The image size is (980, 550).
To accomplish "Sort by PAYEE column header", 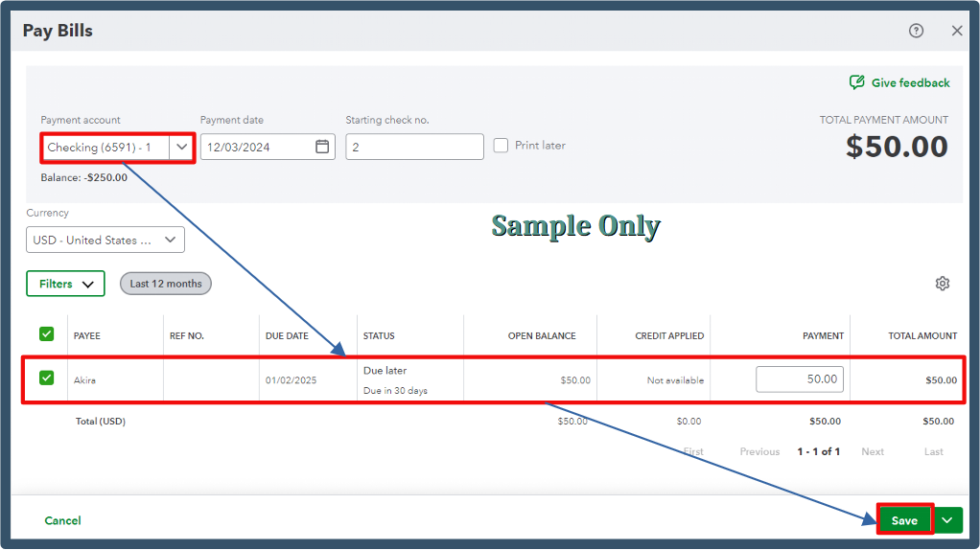I will click(x=87, y=336).
